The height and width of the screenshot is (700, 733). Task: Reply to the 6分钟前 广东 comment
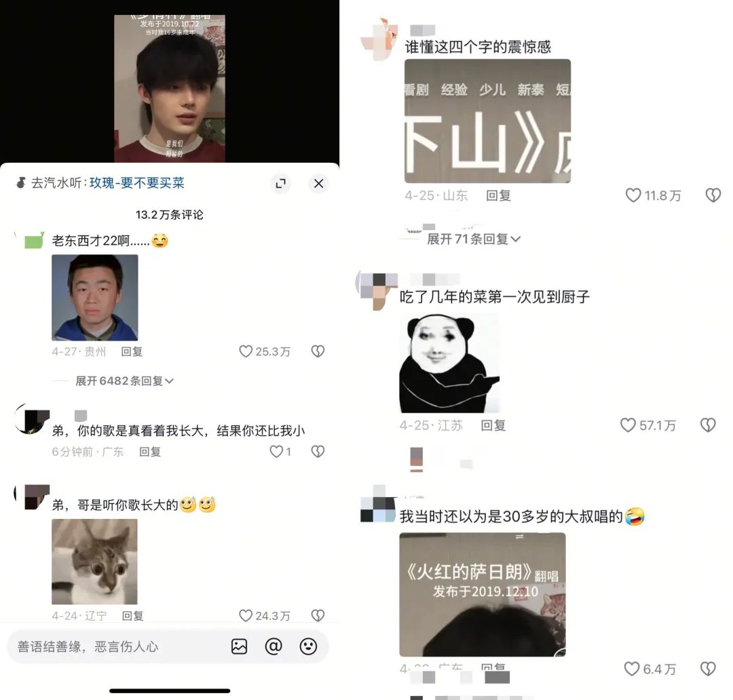[150, 451]
